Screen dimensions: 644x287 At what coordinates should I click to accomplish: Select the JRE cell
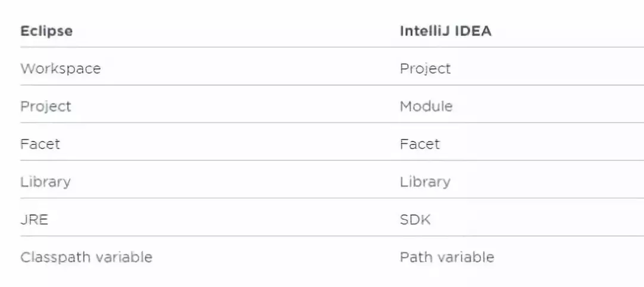point(34,219)
